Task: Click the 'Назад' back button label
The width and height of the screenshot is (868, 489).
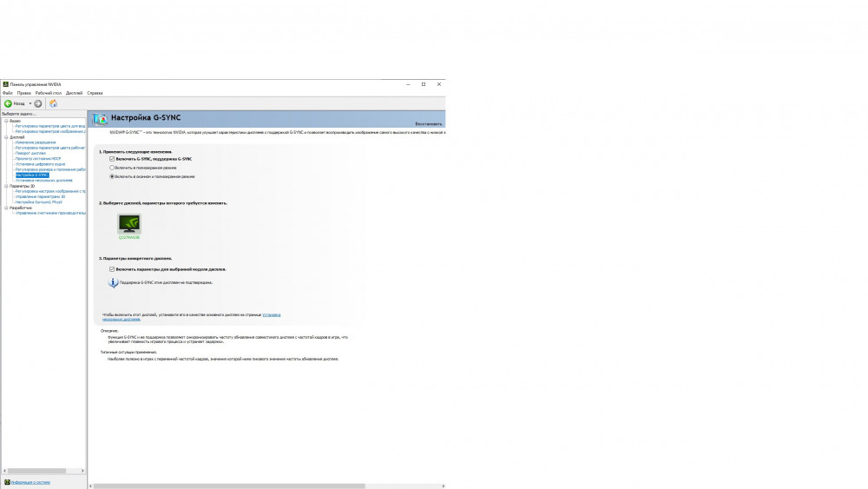Action: [x=19, y=103]
